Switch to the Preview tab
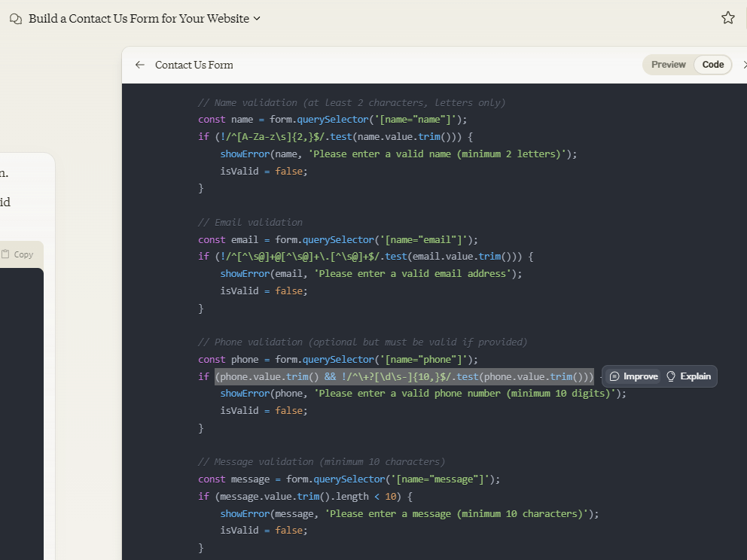This screenshot has height=560, width=747. pyautogui.click(x=669, y=65)
